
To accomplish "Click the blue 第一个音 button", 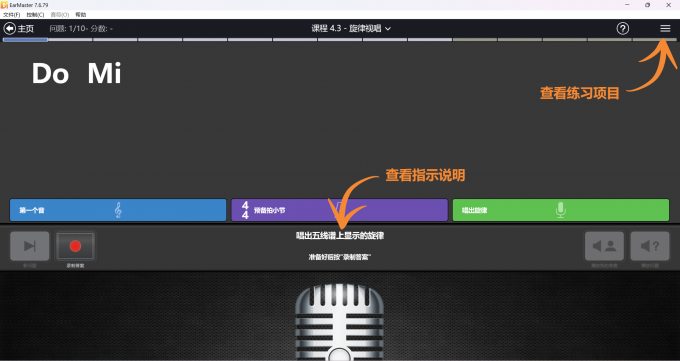I will (x=118, y=210).
